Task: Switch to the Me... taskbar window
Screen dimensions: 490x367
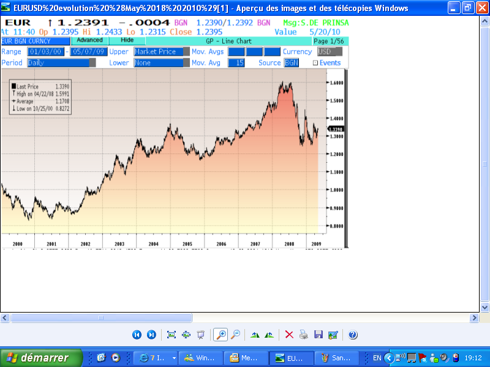Action: coord(246,358)
